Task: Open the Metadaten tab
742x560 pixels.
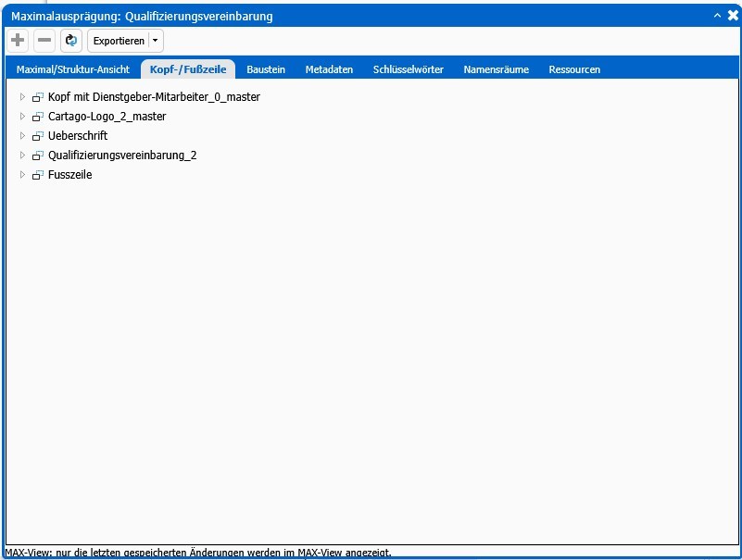Action: [329, 69]
